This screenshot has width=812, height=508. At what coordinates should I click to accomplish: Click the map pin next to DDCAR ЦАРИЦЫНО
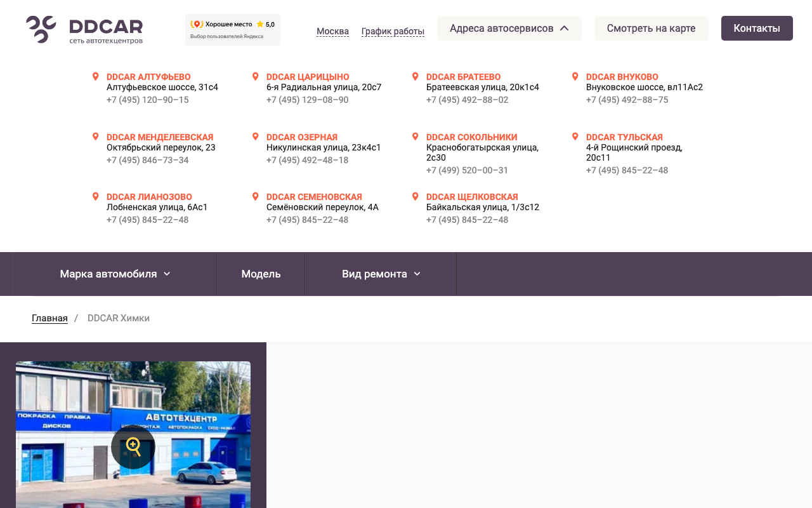click(256, 77)
